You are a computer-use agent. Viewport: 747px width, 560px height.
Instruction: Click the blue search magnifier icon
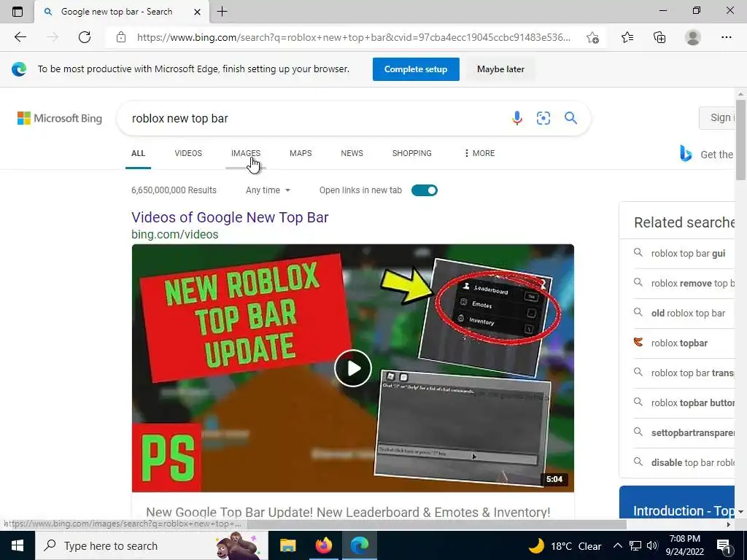click(570, 117)
